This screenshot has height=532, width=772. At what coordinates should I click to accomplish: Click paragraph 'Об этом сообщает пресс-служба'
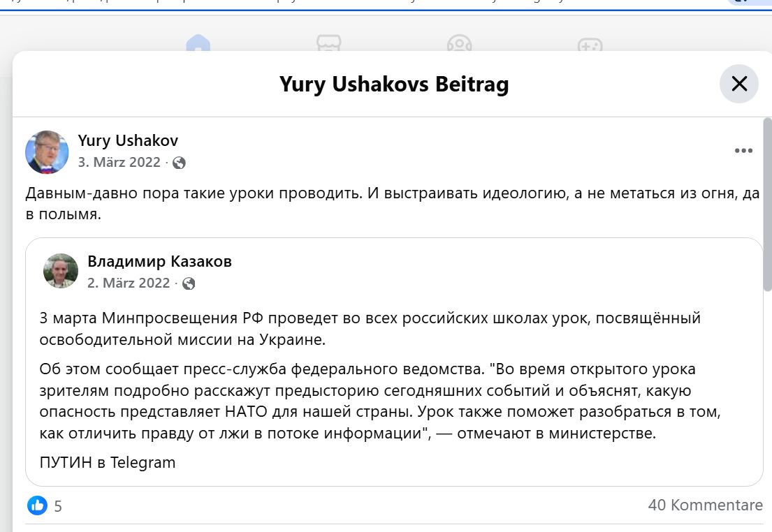coord(163,369)
